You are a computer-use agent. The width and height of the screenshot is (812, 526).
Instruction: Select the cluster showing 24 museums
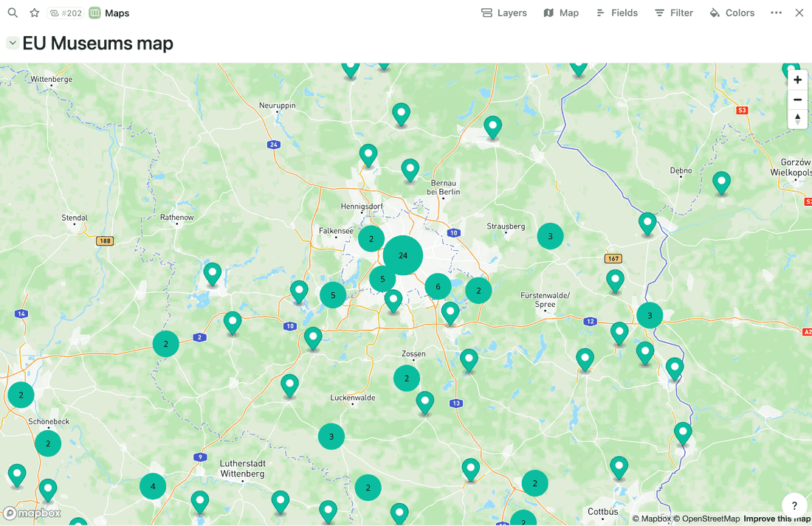pyautogui.click(x=402, y=255)
